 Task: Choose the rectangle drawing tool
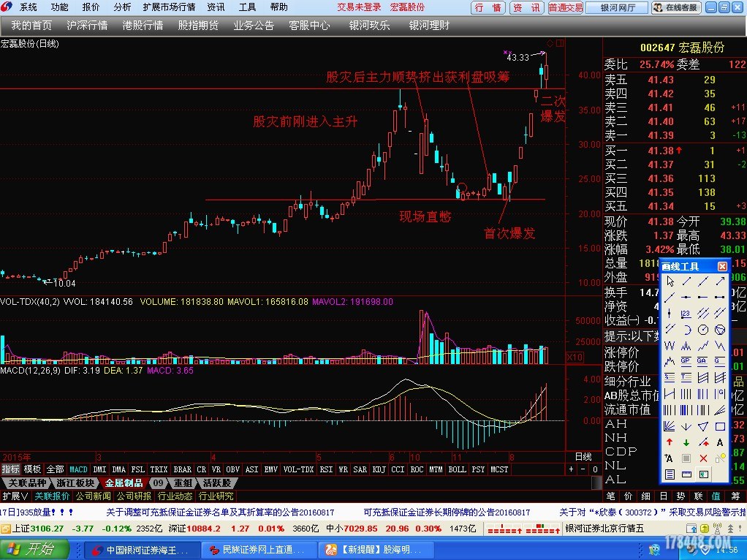coord(721,426)
